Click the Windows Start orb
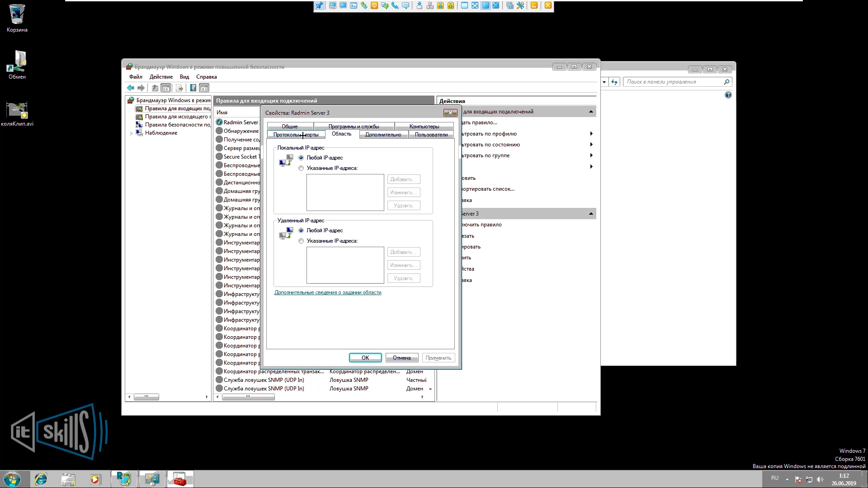The width and height of the screenshot is (868, 488). click(12, 479)
